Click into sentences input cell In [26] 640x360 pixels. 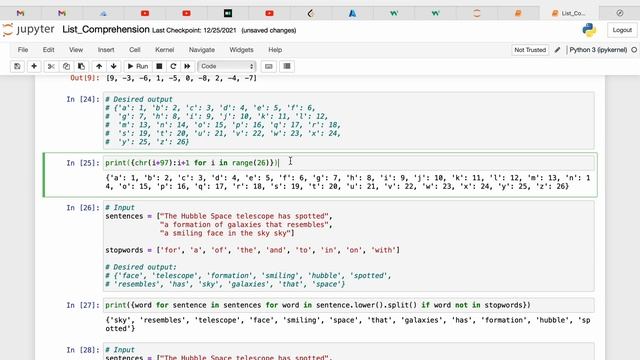coord(349,246)
